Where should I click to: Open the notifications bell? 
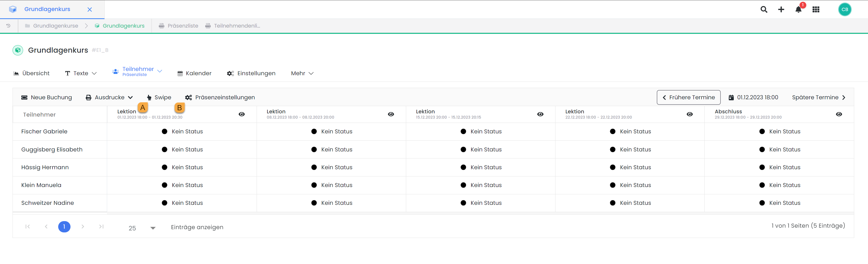798,10
